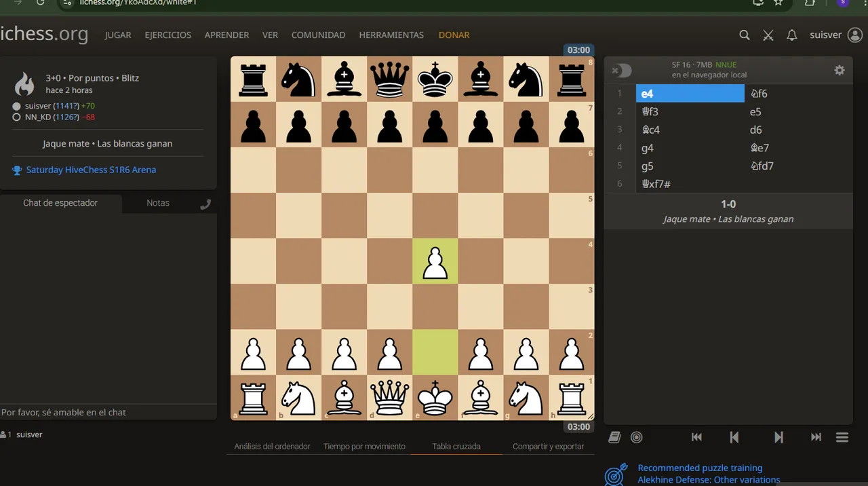The image size is (868, 486).
Task: Open notifications bell icon
Action: click(x=791, y=35)
